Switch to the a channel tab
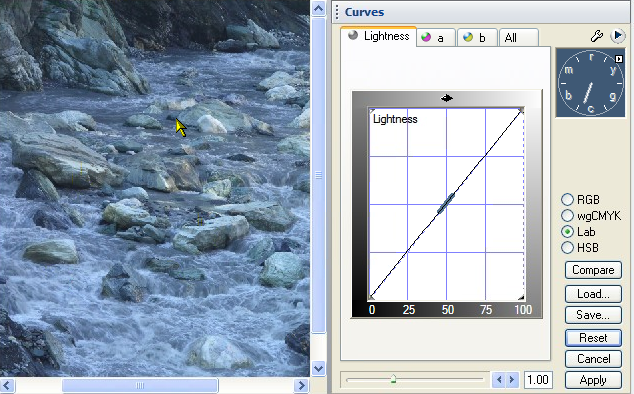The width and height of the screenshot is (634, 394). (x=436, y=38)
